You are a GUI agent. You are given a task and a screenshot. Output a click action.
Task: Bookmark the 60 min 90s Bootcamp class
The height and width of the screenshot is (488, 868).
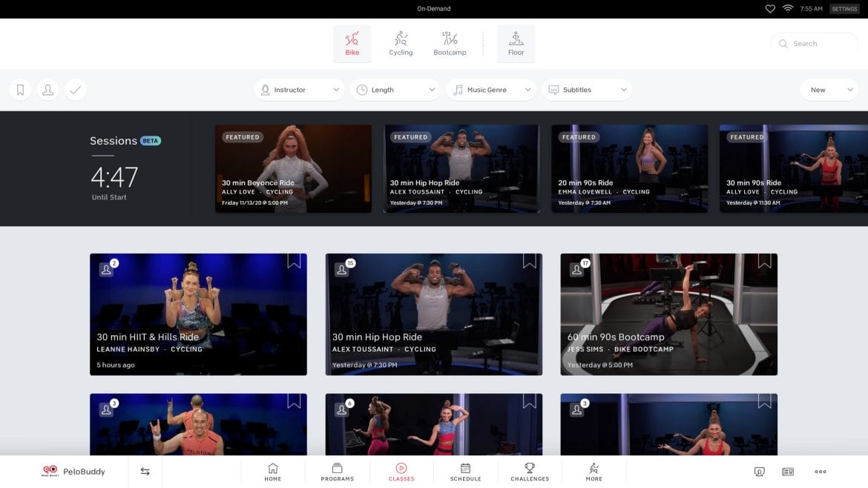pos(764,260)
